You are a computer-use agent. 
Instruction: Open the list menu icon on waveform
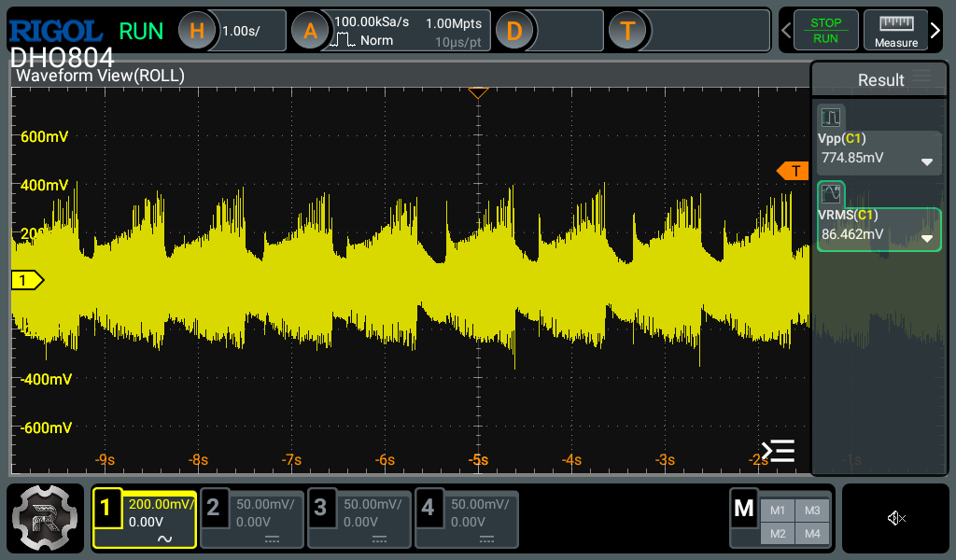click(x=778, y=451)
